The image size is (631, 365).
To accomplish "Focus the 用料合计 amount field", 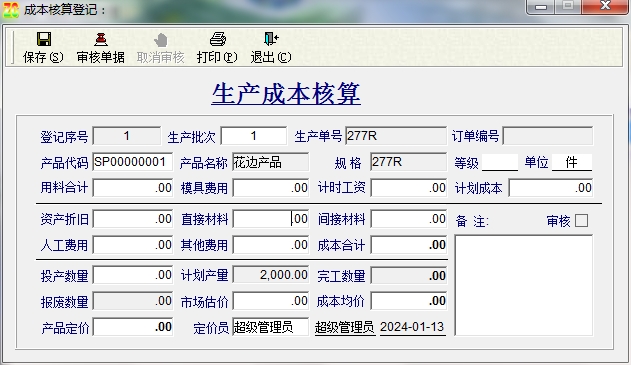I will tap(133, 188).
